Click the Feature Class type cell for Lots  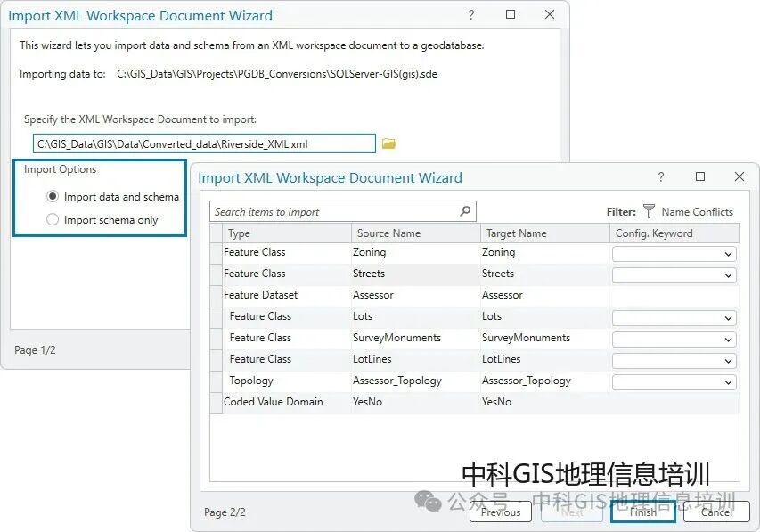tap(287, 316)
